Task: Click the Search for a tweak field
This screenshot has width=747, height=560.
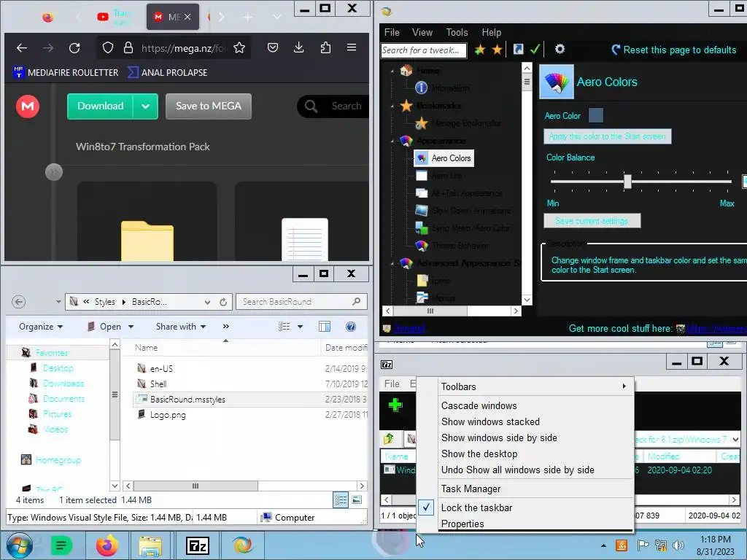Action: [423, 50]
